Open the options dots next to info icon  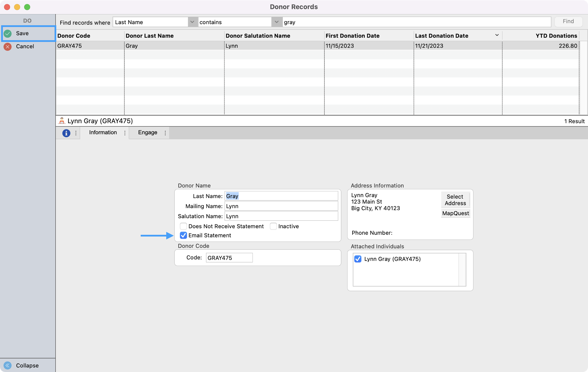(76, 133)
